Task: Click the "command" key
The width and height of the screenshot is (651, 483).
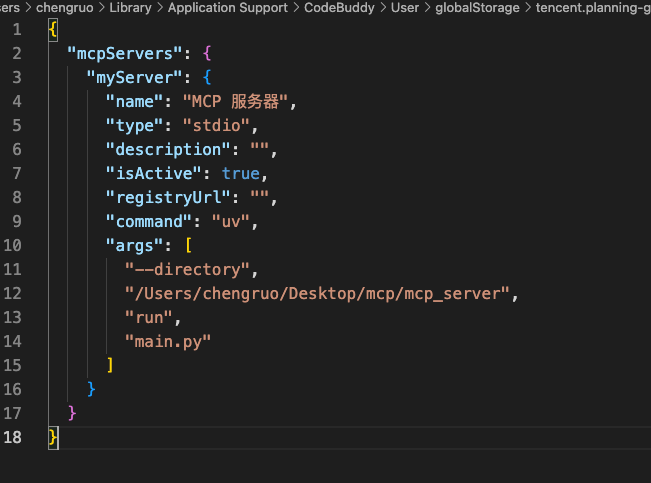Action: pyautogui.click(x=149, y=222)
